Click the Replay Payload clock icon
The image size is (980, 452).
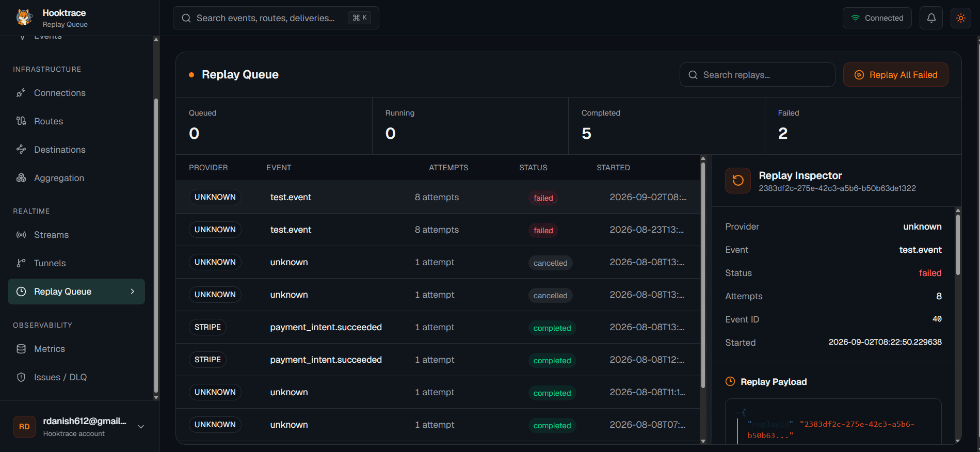730,381
